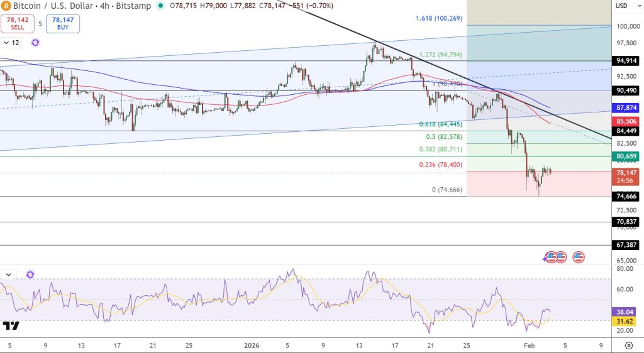Collapse the RSI pane legend chevron

(x=9, y=274)
